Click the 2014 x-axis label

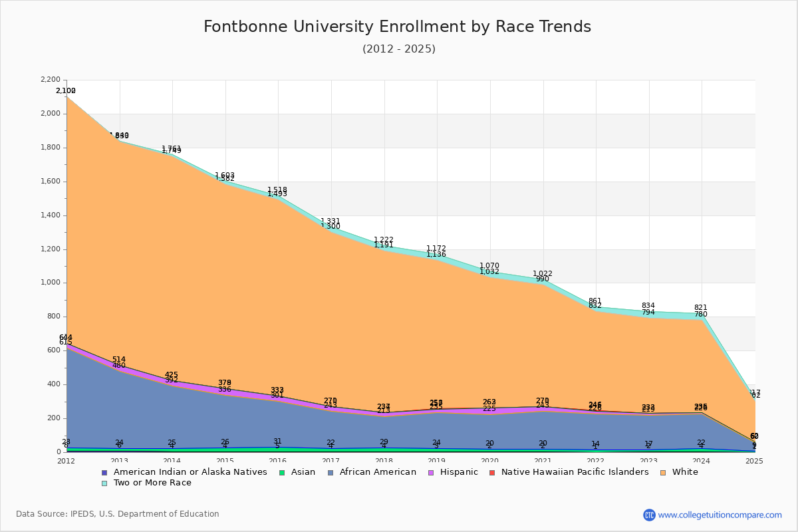point(172,461)
